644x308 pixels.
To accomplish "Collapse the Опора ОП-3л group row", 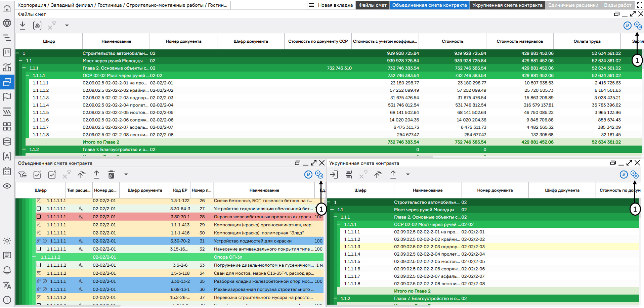I will (x=34, y=257).
